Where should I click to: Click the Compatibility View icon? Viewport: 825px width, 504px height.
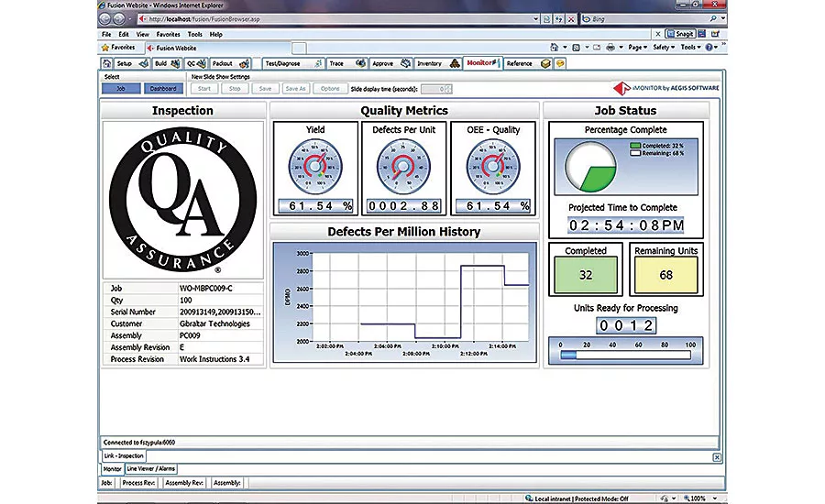[x=546, y=19]
